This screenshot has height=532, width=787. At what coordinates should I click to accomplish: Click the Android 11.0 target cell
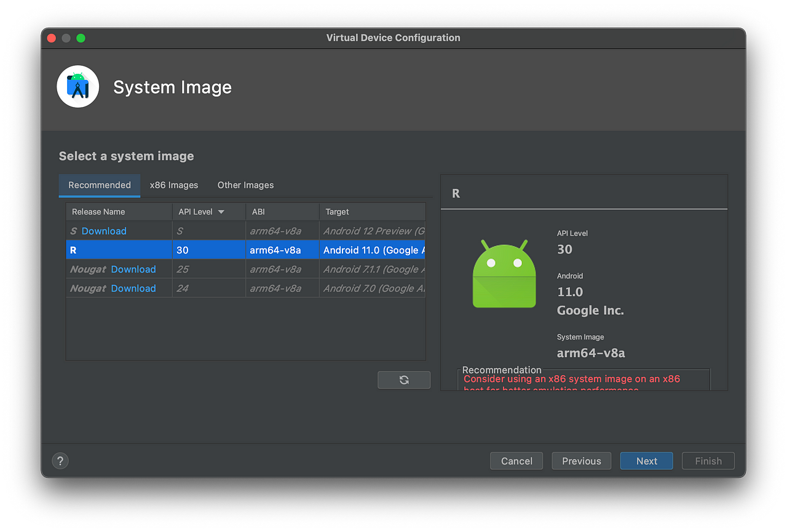pyautogui.click(x=373, y=250)
